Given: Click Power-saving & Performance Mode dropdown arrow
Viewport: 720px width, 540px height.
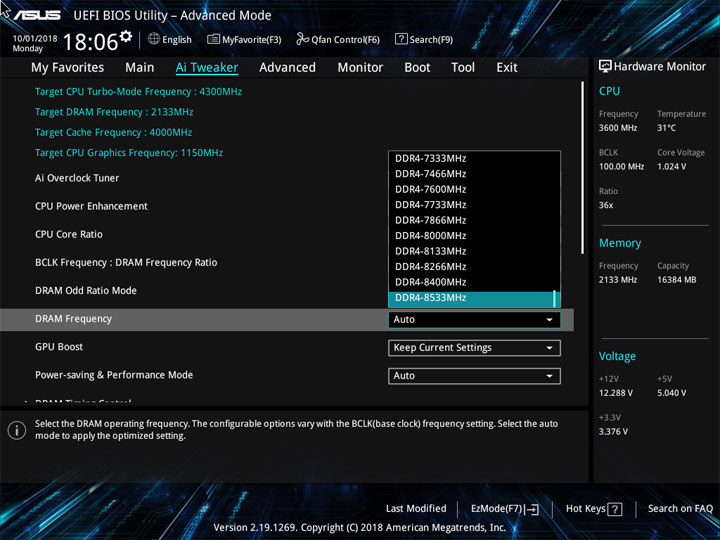Looking at the screenshot, I should 549,376.
